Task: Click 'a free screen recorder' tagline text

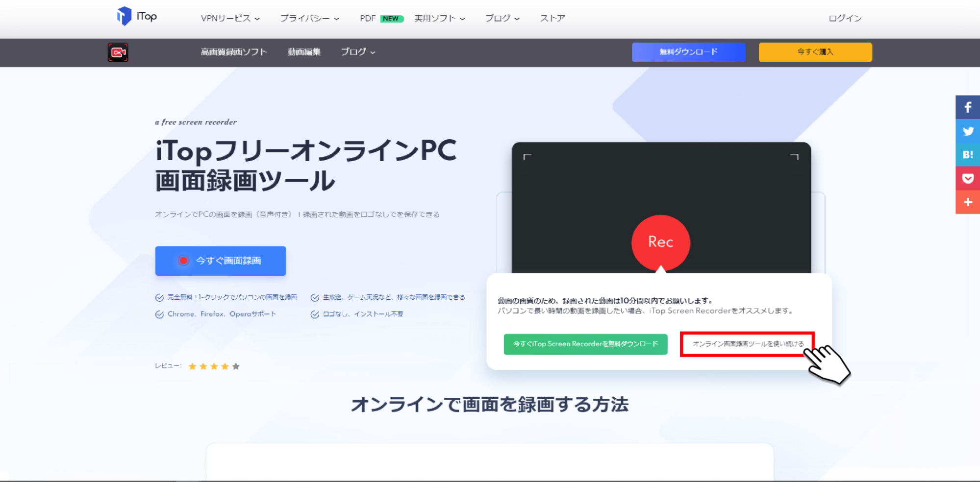Action: [x=196, y=122]
